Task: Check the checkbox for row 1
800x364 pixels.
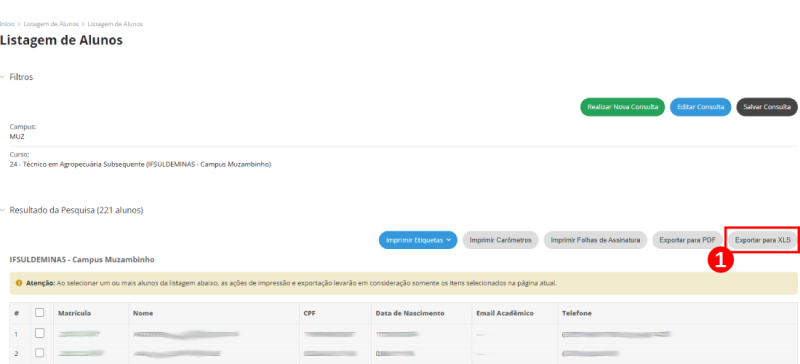Action: (39, 333)
